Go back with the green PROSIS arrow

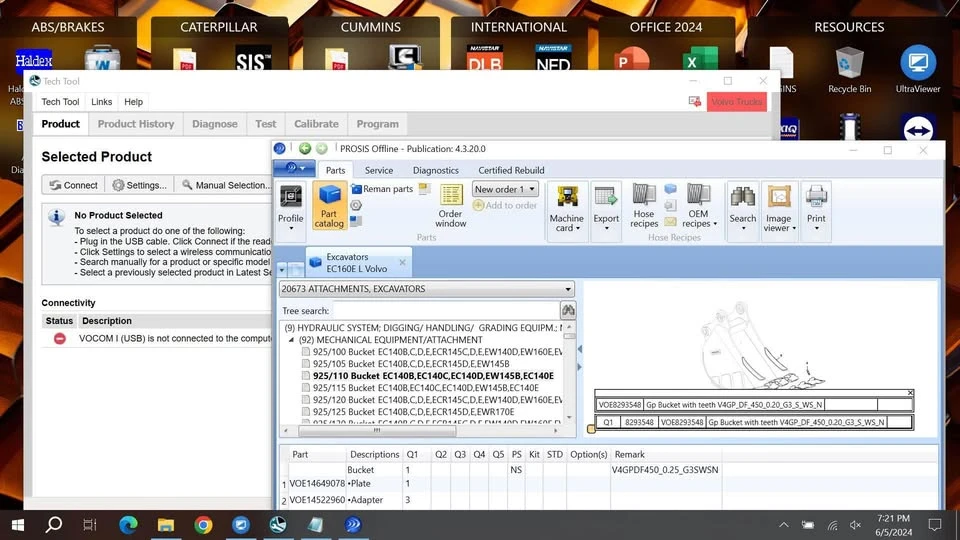click(x=305, y=148)
